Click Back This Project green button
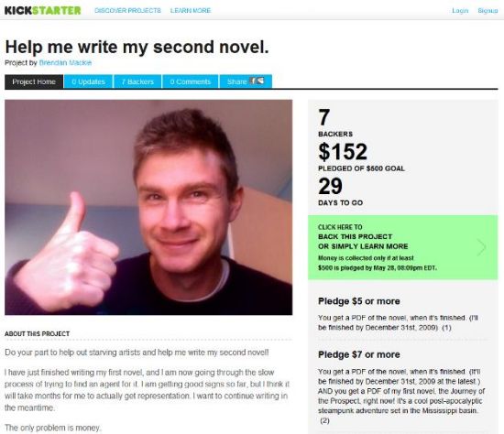The height and width of the screenshot is (434, 504). coord(403,247)
